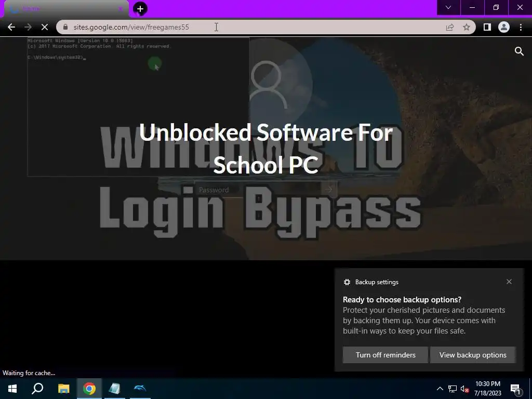Stop loading the page
This screenshot has width=532, height=399.
click(x=45, y=27)
